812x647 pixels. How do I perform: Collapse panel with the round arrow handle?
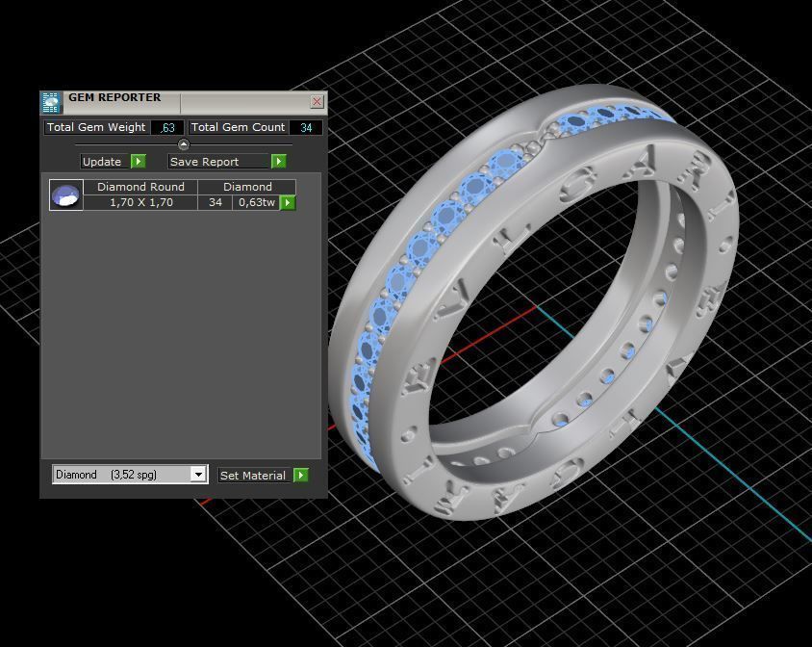[x=184, y=144]
